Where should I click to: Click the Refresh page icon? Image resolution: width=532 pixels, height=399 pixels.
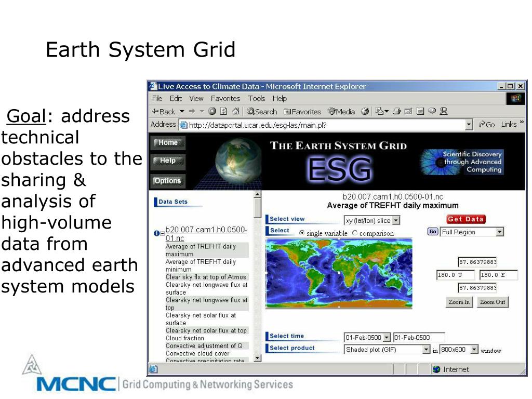coord(223,111)
